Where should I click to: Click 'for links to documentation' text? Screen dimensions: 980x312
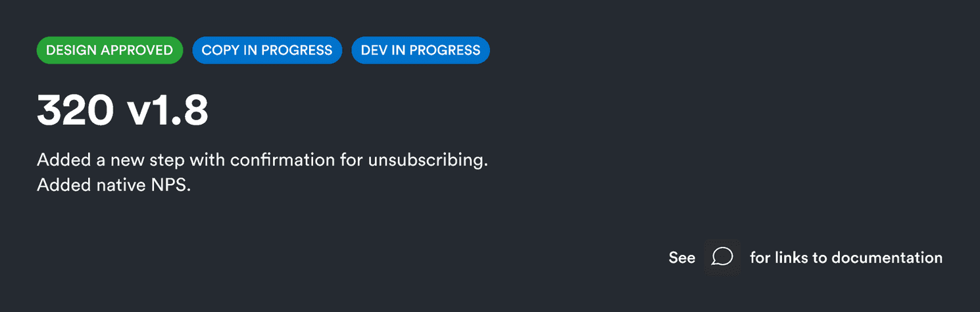coord(846,257)
